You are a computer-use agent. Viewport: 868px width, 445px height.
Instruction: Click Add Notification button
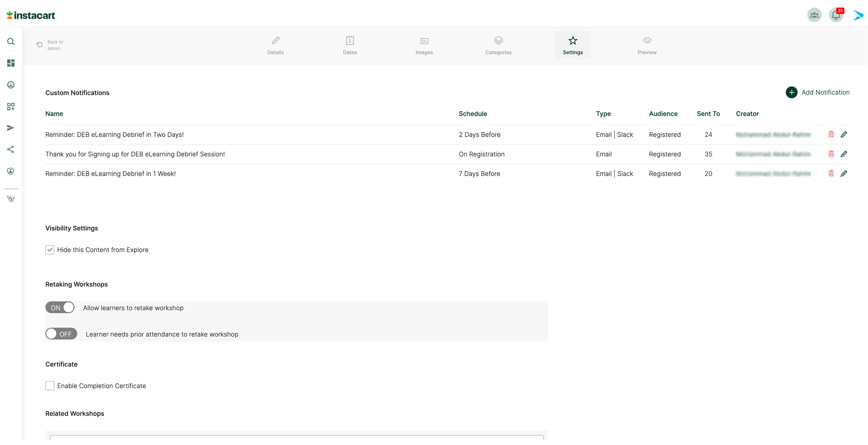click(818, 93)
